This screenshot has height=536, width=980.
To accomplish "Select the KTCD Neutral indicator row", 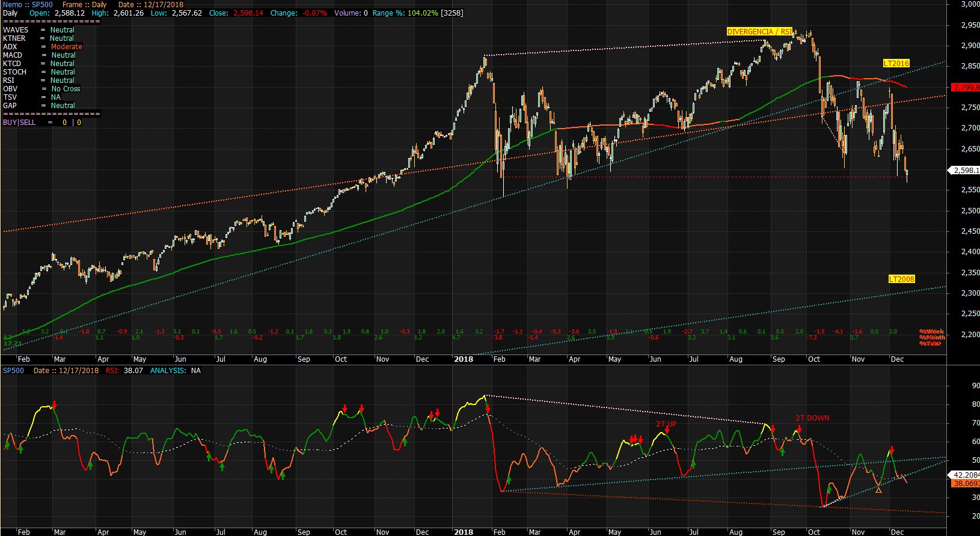I will click(39, 63).
